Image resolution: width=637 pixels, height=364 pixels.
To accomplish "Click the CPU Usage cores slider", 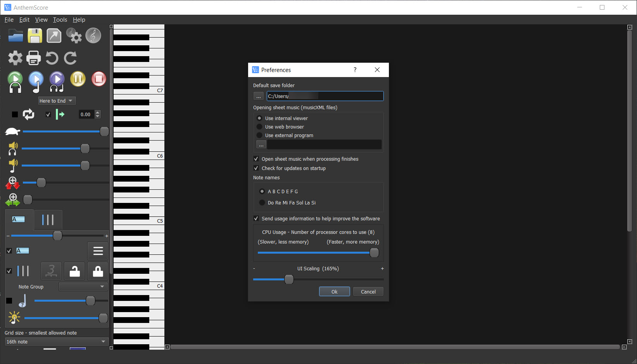I will point(318,253).
